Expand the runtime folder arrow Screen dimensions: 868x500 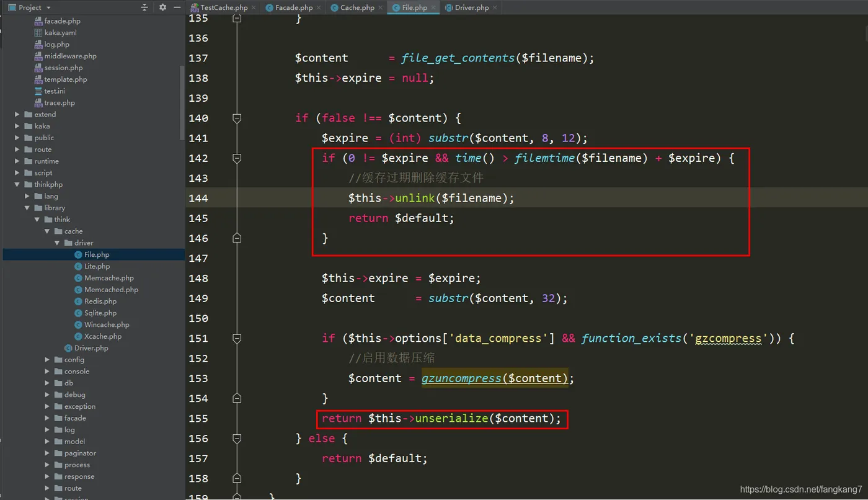pos(17,161)
